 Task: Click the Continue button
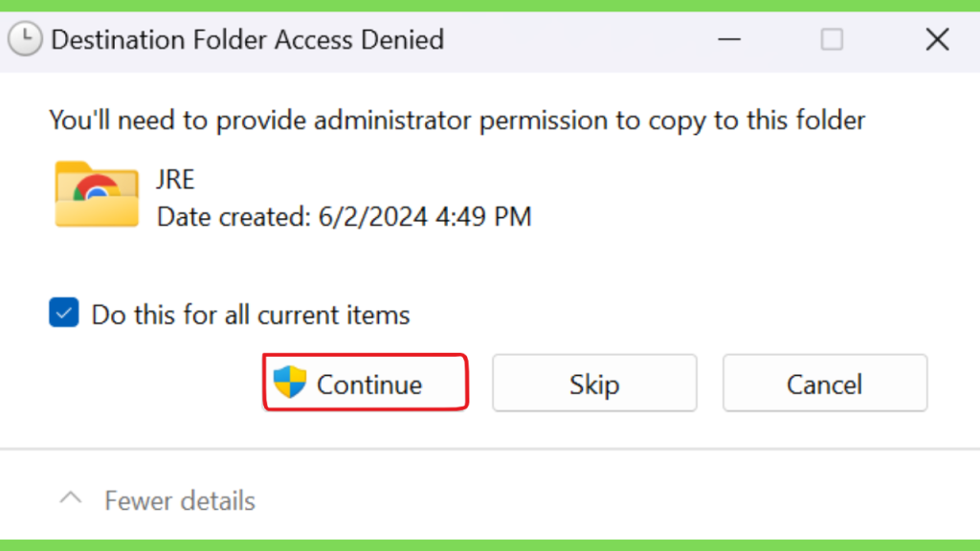click(x=366, y=383)
